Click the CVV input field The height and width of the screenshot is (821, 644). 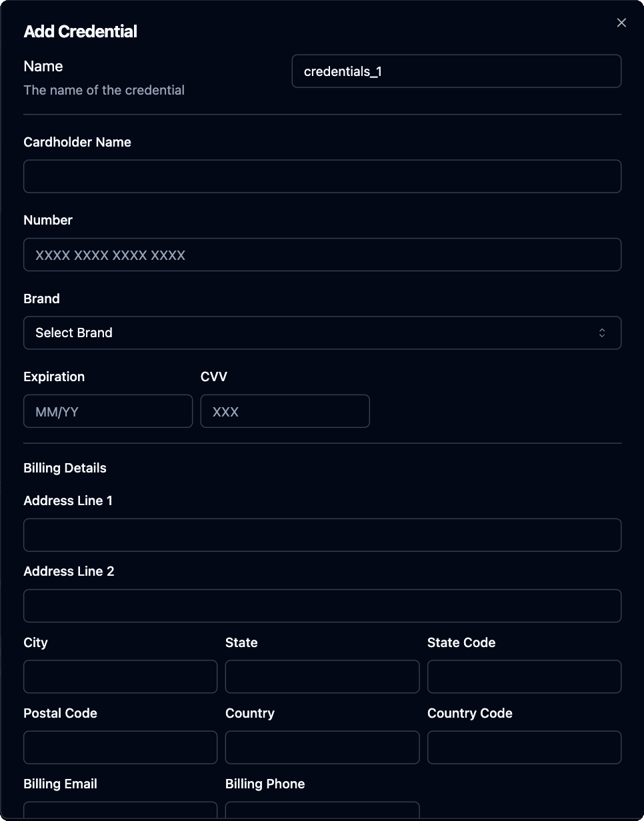285,411
